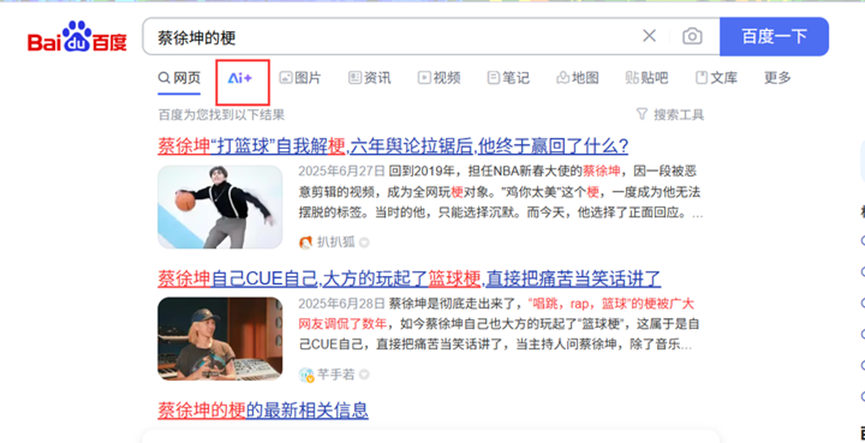Clear the search box with X icon
865x443 pixels.
(x=649, y=36)
